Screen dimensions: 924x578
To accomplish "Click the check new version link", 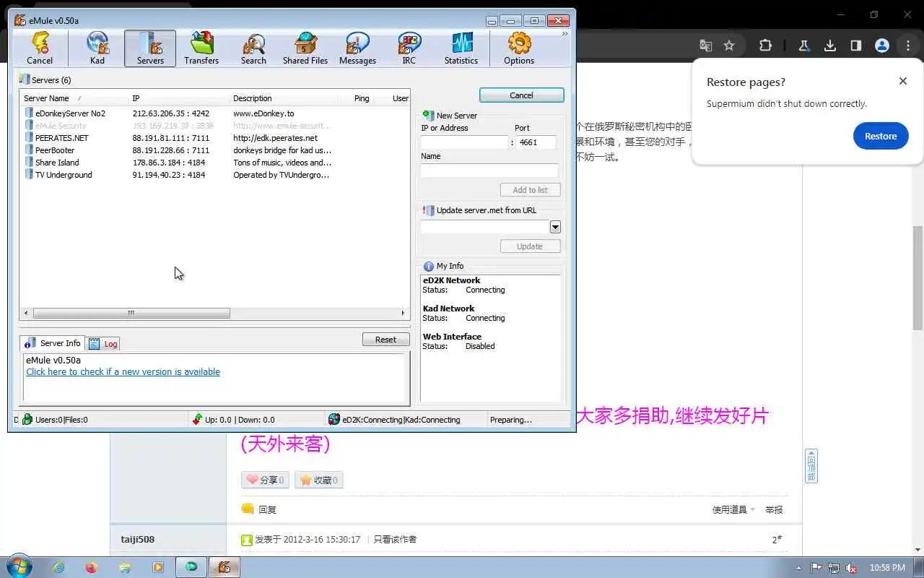I will pos(123,372).
